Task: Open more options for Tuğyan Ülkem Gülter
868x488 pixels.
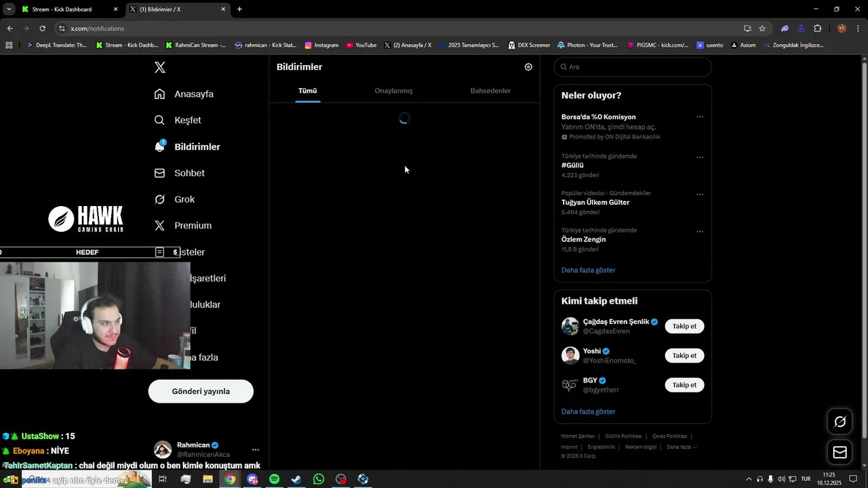Action: (700, 195)
